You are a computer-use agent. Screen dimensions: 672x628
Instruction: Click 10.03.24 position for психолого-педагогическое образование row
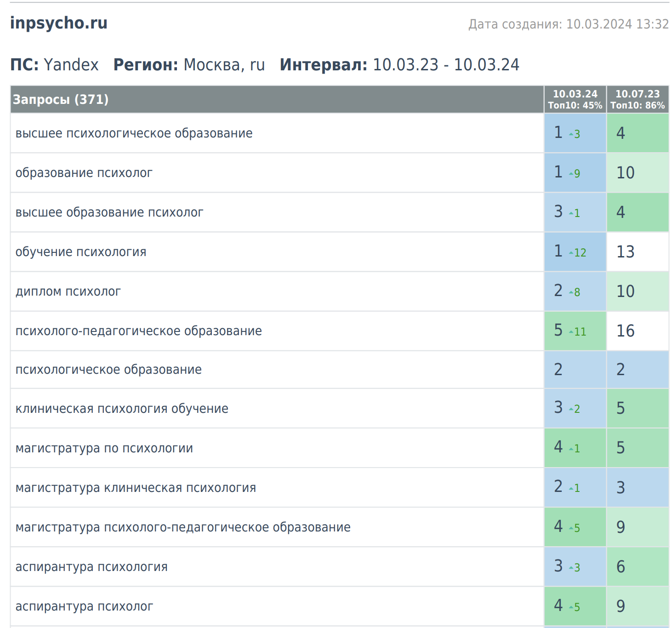pos(575,331)
